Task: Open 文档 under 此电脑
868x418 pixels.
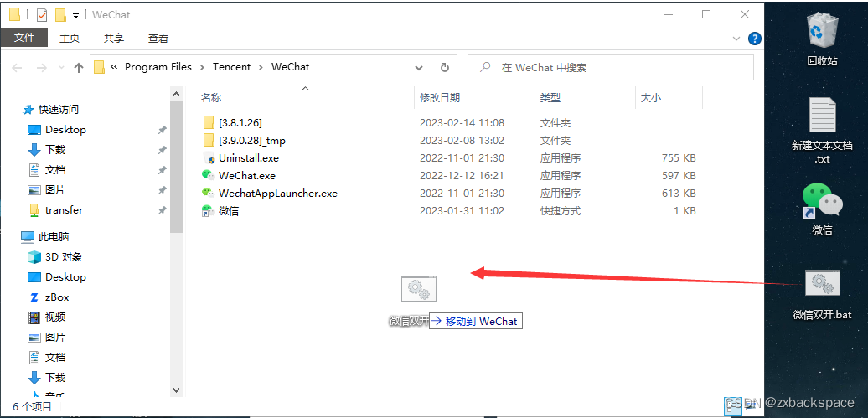Action: [x=47, y=357]
